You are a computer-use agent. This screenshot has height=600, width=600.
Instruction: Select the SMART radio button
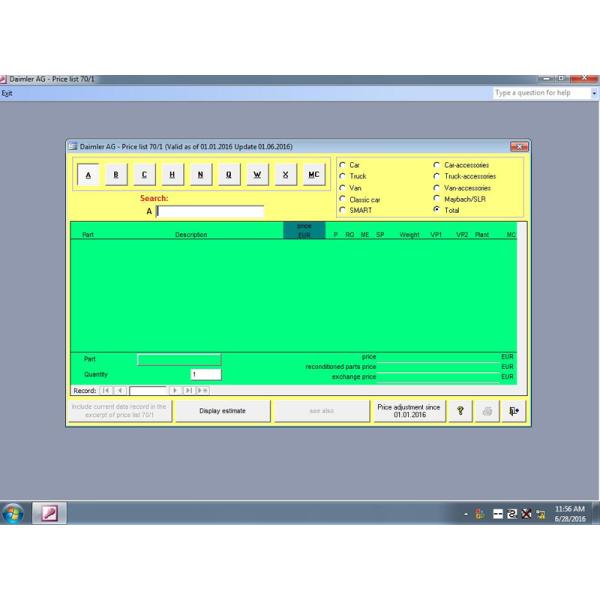click(x=343, y=210)
